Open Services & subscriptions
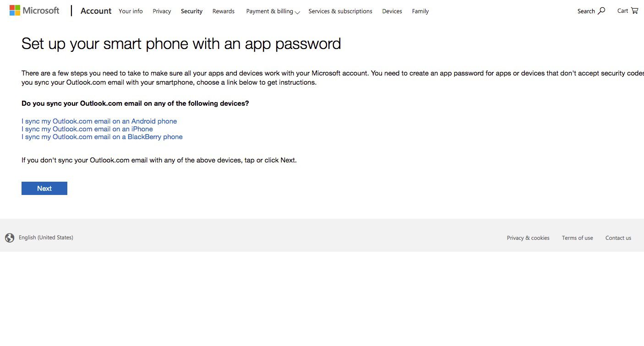This screenshot has height=346, width=644. (x=340, y=11)
